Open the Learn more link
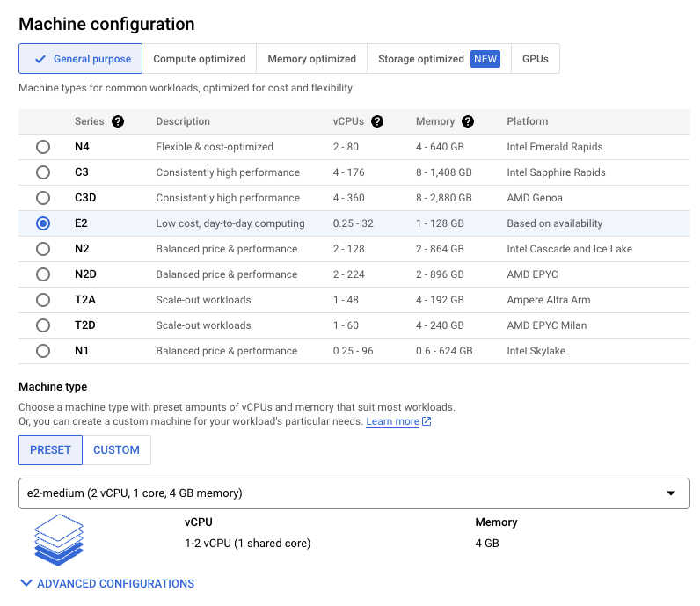The width and height of the screenshot is (700, 606). (392, 422)
